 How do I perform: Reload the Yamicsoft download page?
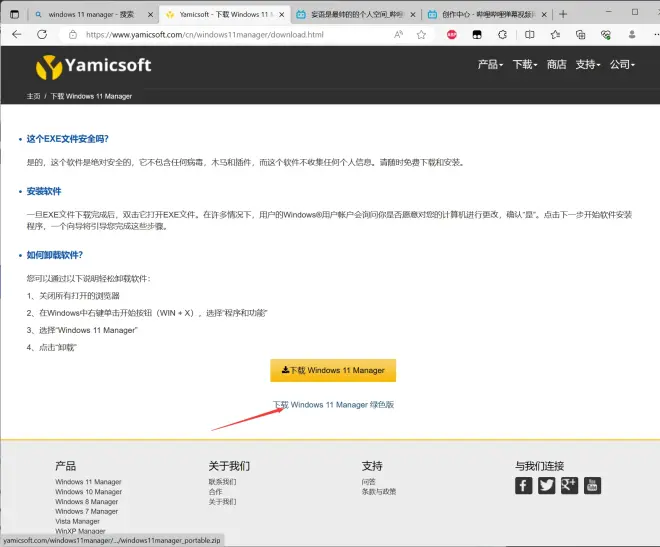pyautogui.click(x=42, y=35)
